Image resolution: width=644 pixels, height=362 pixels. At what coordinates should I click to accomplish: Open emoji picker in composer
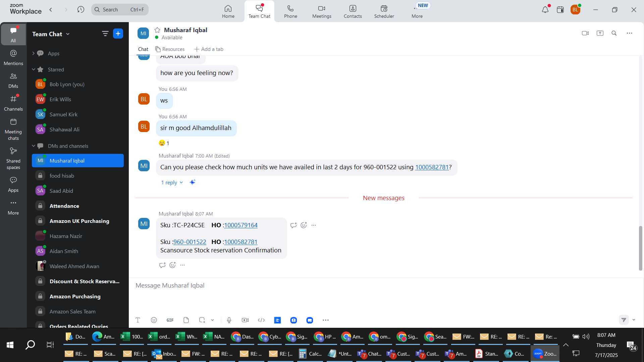click(154, 320)
